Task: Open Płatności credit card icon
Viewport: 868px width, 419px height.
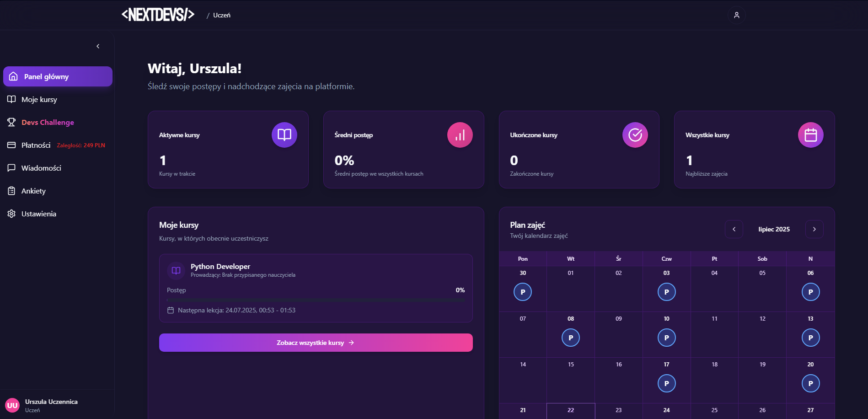Action: click(11, 145)
